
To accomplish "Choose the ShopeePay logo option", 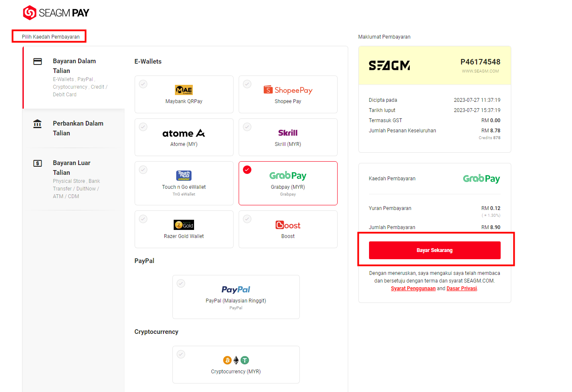I will [x=288, y=90].
